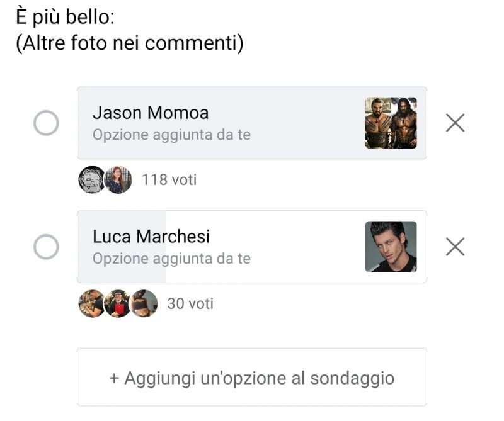Click the 'Jason Momoa' option name
The image size is (504, 421).
[151, 113]
